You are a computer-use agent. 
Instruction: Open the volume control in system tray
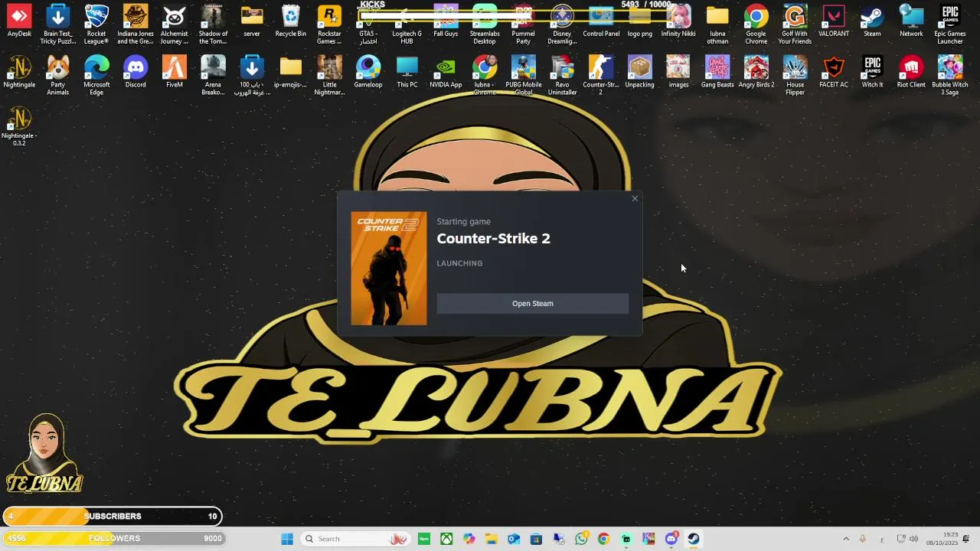coord(913,539)
